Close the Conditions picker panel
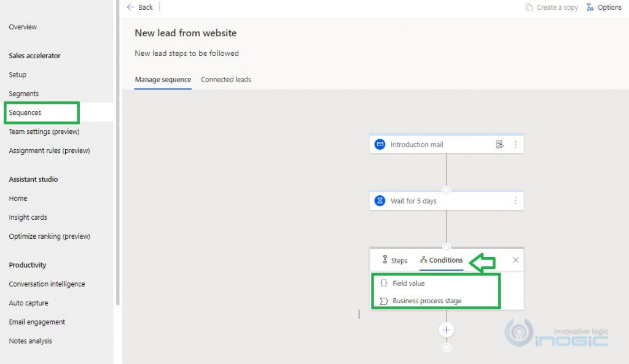This screenshot has width=629, height=364. [x=515, y=260]
